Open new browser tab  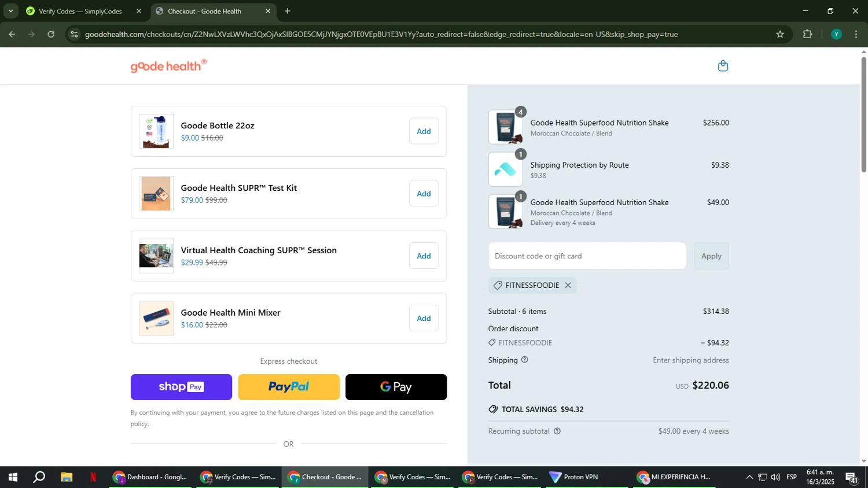[x=288, y=11]
